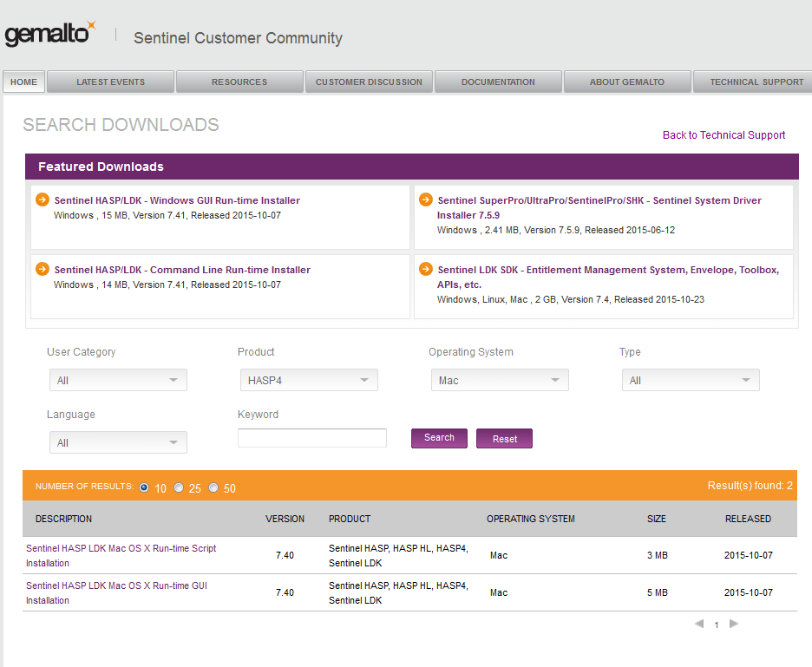Open Sentinel HASP/LDK Windows GUI Run-time Installer link
Screen dimensions: 812x667
[x=177, y=200]
